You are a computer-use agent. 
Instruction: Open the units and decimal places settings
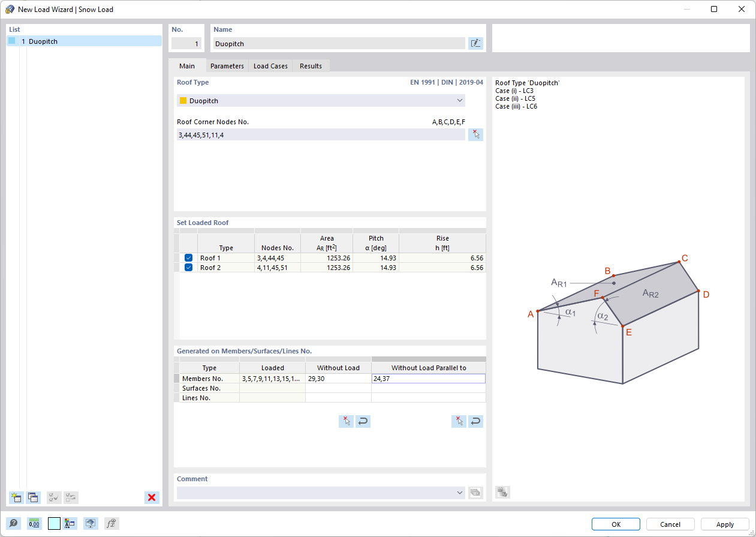(34, 523)
